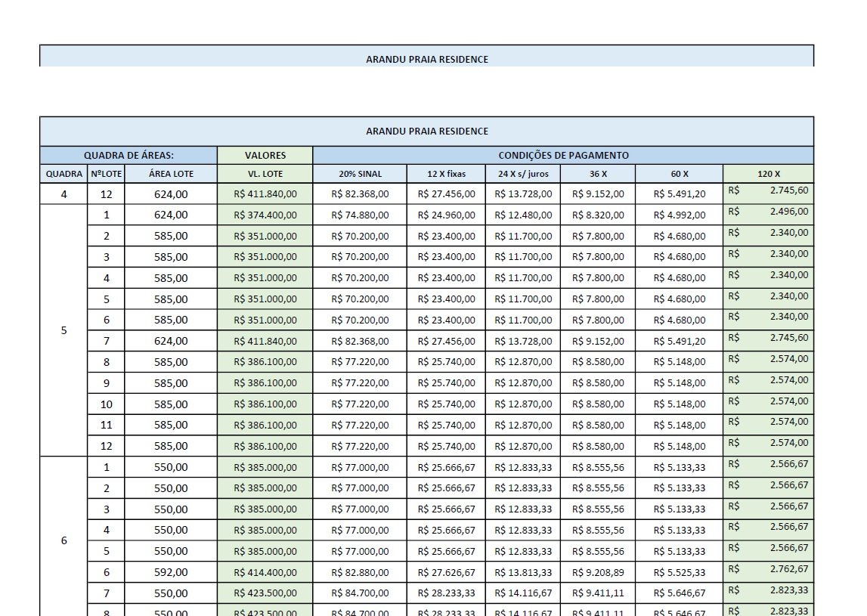Select the 12 X fixas header cell
This screenshot has width=867, height=616.
click(x=446, y=174)
